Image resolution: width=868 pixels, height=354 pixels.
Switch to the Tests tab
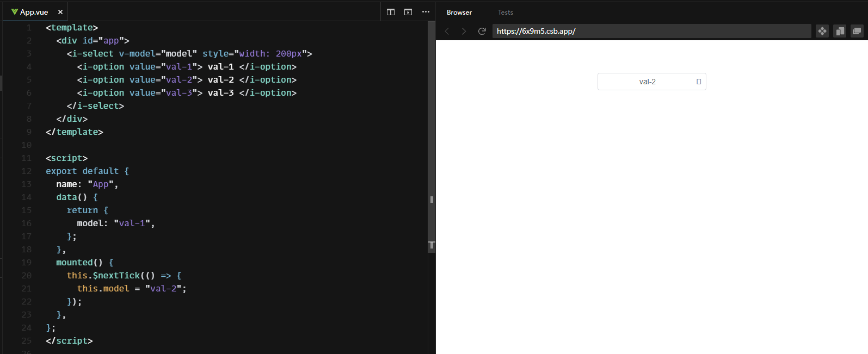point(506,12)
